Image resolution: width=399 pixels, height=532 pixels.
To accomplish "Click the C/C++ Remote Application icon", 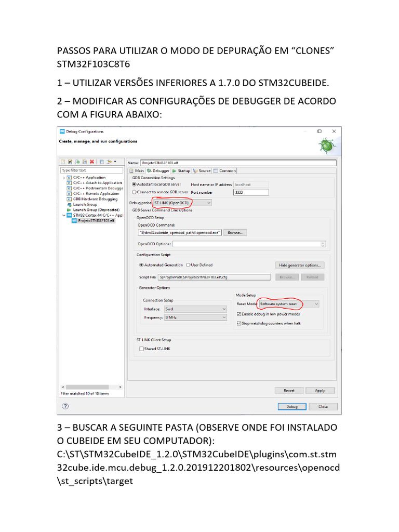I will click(x=69, y=194).
